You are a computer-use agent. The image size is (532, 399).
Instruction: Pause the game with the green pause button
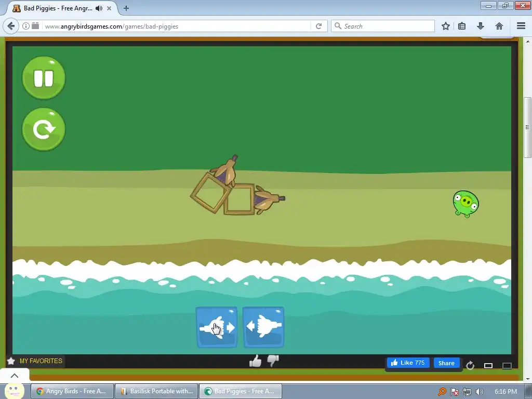coord(44,78)
